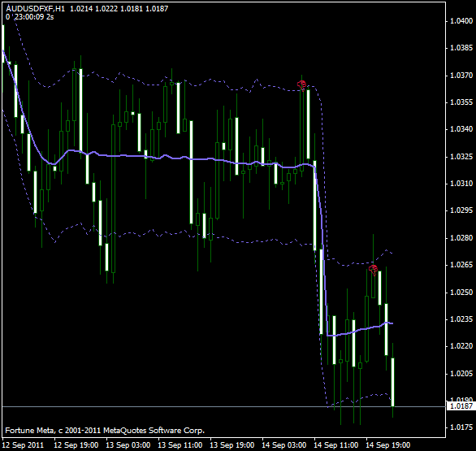Click the 14 Sep 11:00 time label
Image resolution: width=476 pixels, height=451 pixels.
pyautogui.click(x=335, y=445)
